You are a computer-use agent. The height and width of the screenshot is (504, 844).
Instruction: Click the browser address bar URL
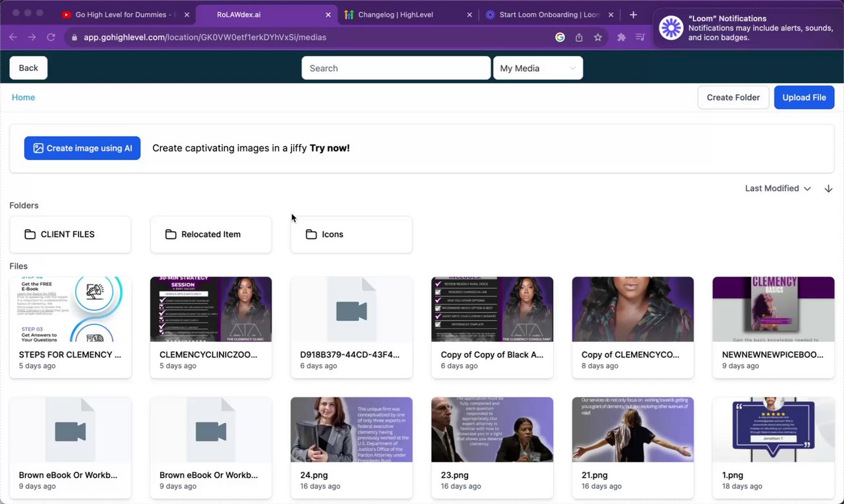pyautogui.click(x=205, y=38)
